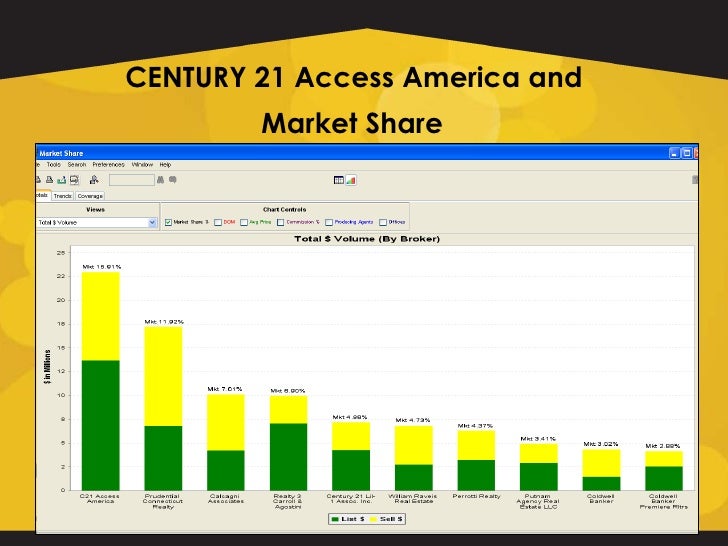Click the 'Total $ Volume (By Broker)' chart title
This screenshot has width=728, height=546.
tap(367, 239)
